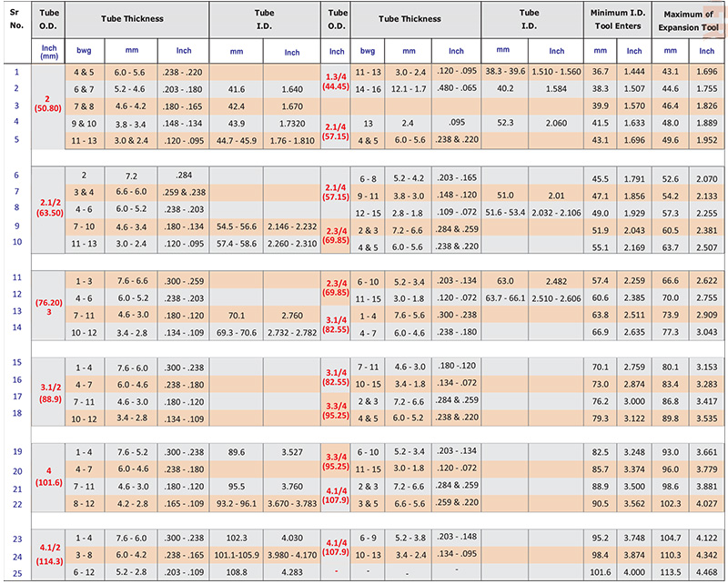
Task: Click the minimum I.D. inch value '3.000'
Action: tap(634, 401)
